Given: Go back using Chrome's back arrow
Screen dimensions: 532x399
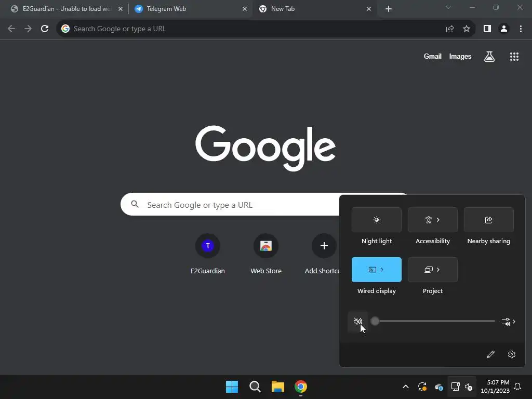Looking at the screenshot, I should [11, 29].
